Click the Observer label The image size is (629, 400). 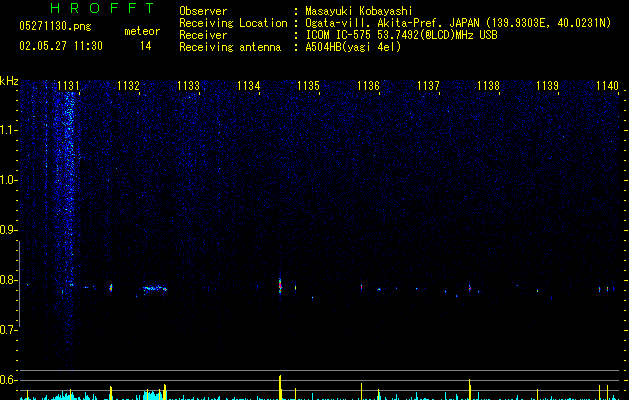coord(203,11)
